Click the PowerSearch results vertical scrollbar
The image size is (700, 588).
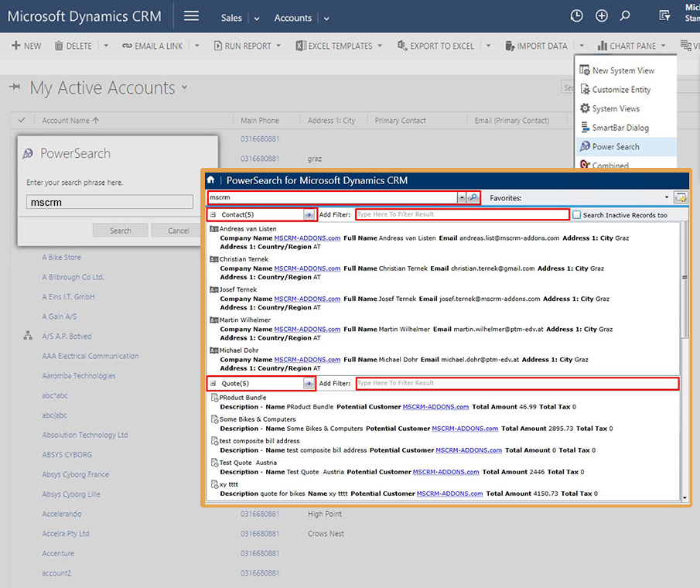685,280
